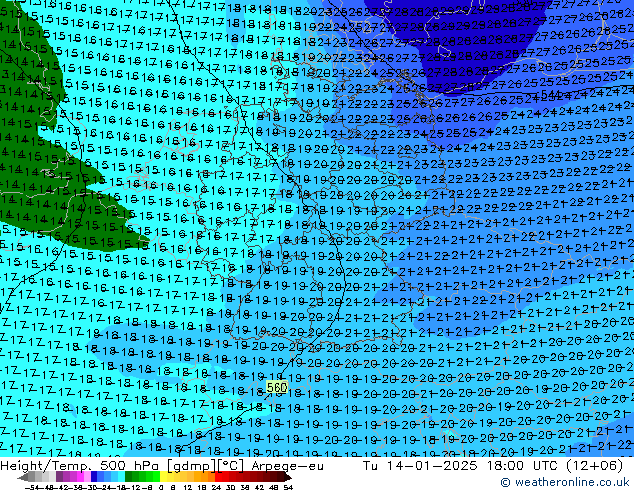Viewport: 634px width, 490px height.
Task: Click the grey legend swatch at -54
Action: tap(32, 477)
